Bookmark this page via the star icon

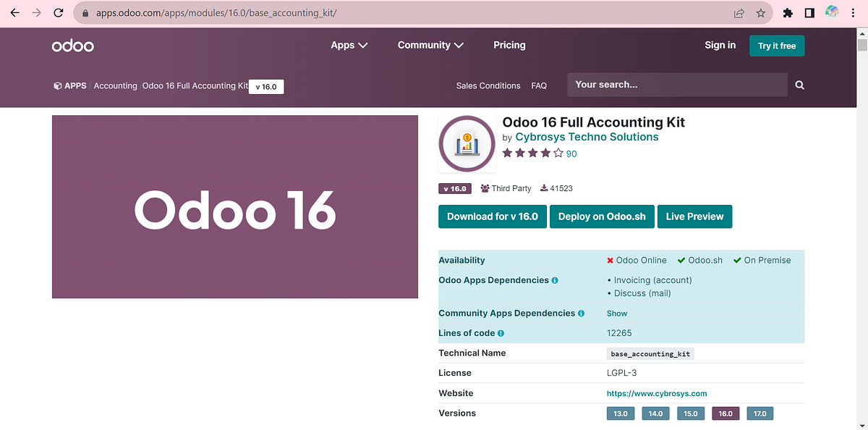pos(760,12)
